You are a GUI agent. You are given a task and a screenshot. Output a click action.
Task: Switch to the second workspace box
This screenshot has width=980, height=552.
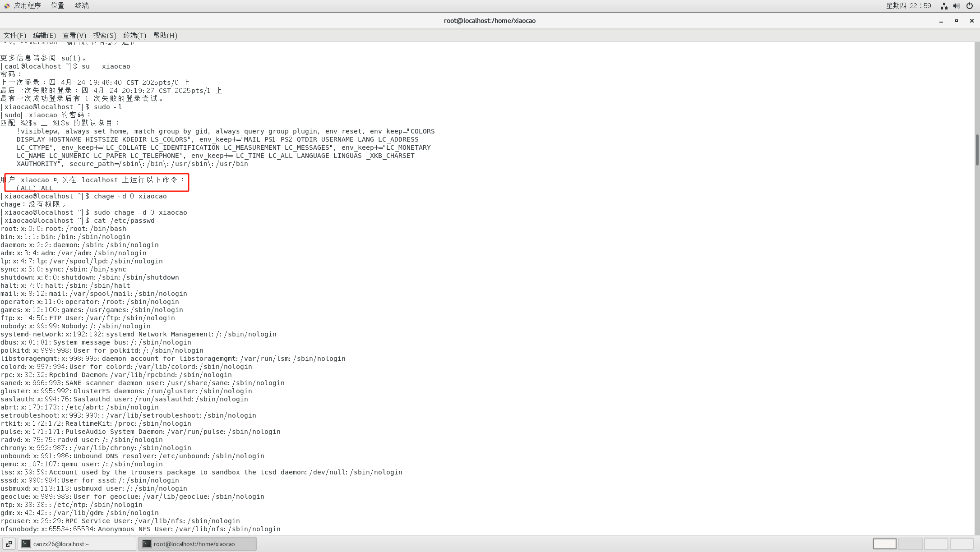[910, 544]
